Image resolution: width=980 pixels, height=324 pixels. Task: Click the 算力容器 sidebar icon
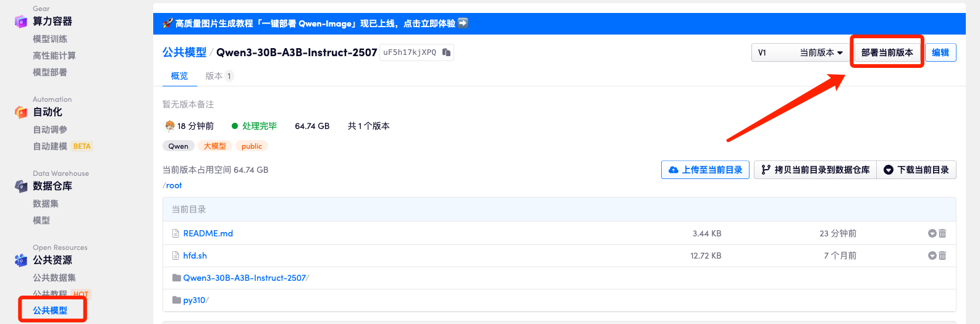[21, 22]
